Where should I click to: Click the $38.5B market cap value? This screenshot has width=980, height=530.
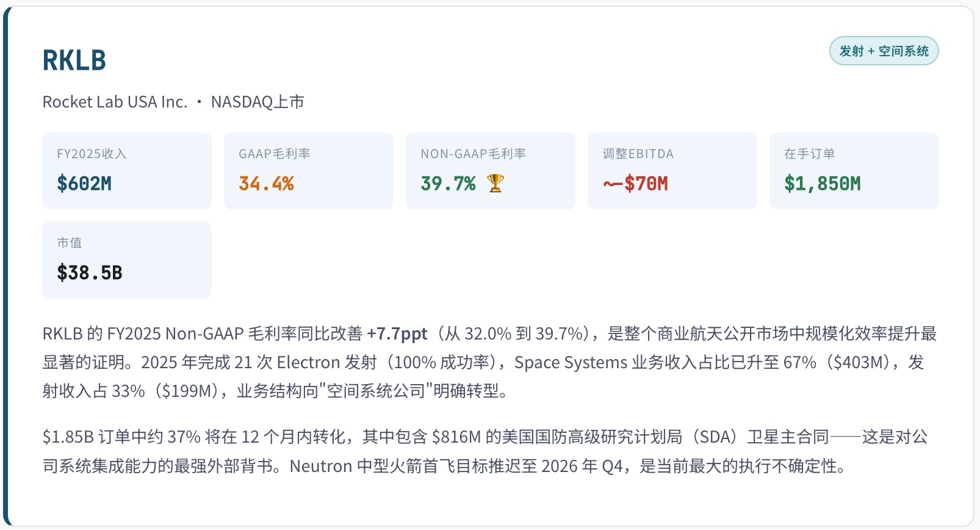[x=90, y=272]
